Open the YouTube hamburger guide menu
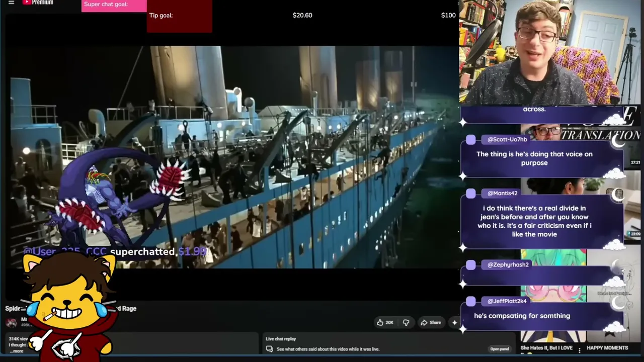This screenshot has width=644, height=362. tap(11, 3)
